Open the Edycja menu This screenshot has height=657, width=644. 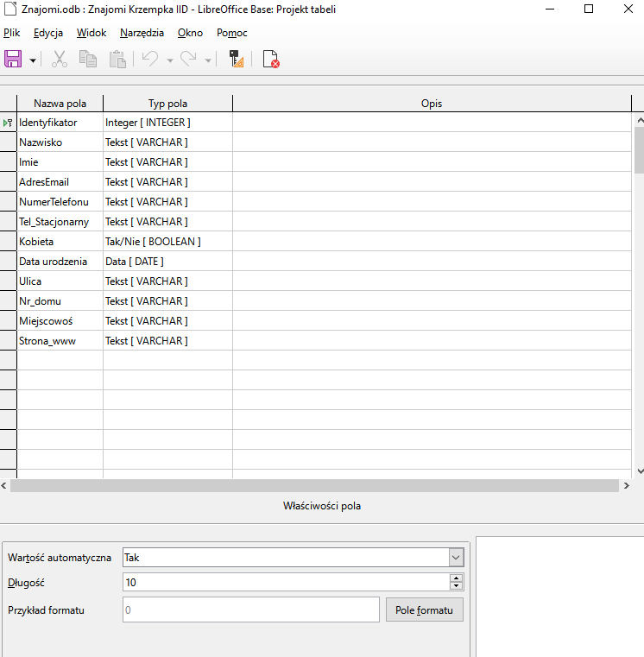pyautogui.click(x=48, y=33)
